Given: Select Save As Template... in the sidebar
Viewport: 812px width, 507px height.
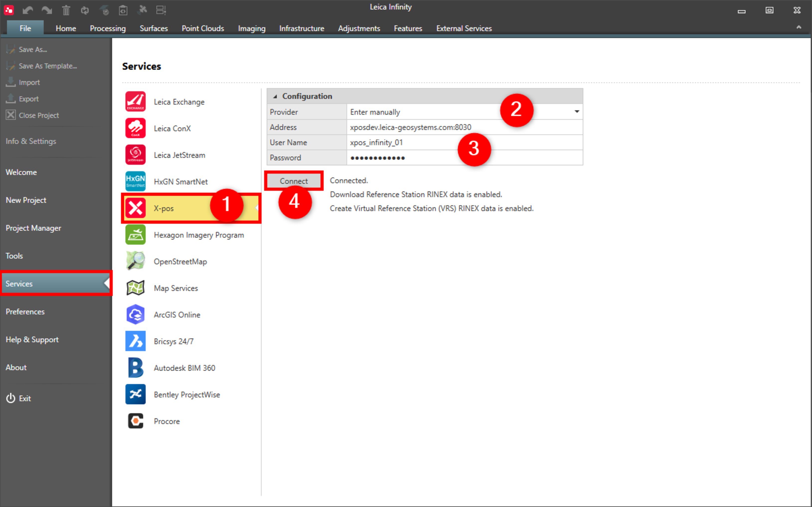Looking at the screenshot, I should [48, 66].
